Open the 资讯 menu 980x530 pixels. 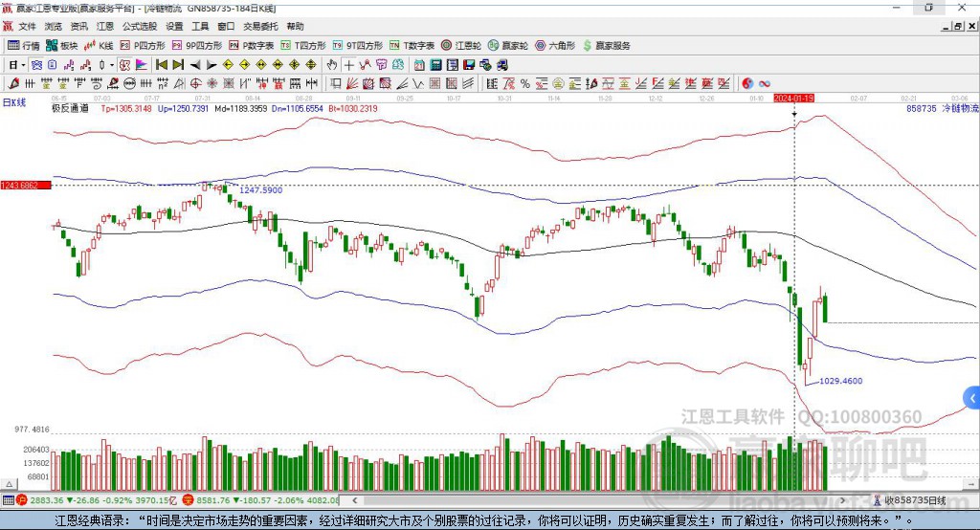[78, 26]
